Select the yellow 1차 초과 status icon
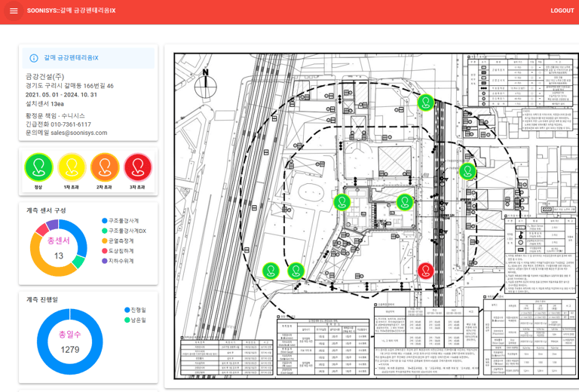Image resolution: width=579 pixels, height=392 pixels. pos(72,167)
